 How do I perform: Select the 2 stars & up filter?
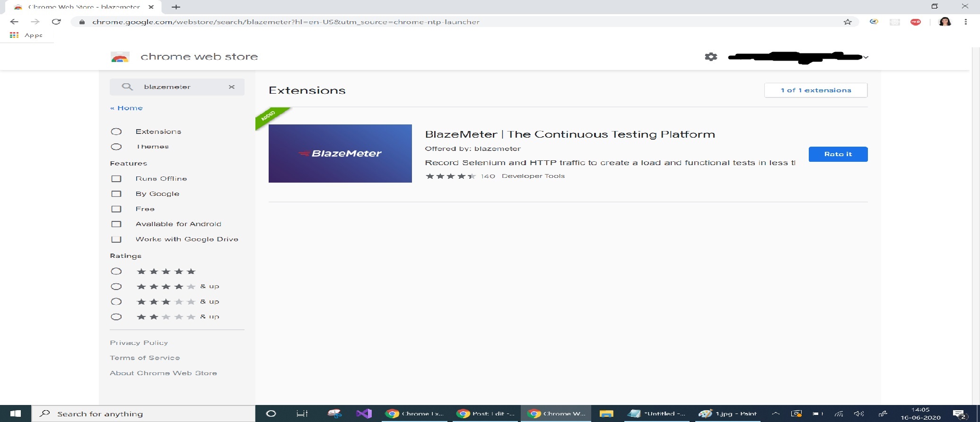[116, 316]
